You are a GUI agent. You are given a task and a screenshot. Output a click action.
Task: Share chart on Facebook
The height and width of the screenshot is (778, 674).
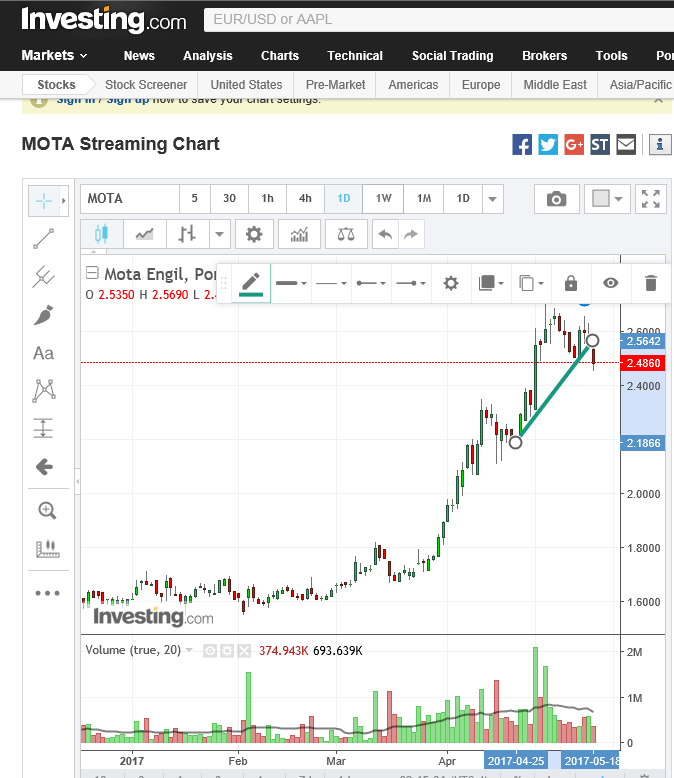coord(522,144)
